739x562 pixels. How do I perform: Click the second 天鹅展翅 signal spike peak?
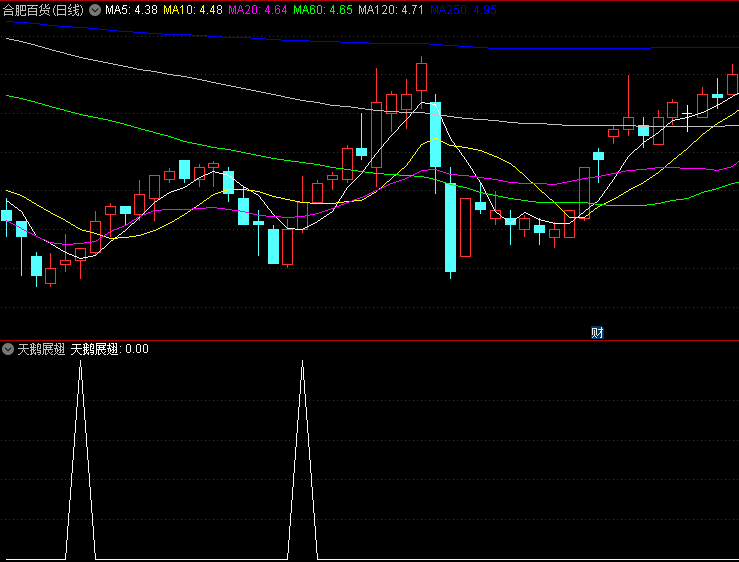(x=303, y=363)
